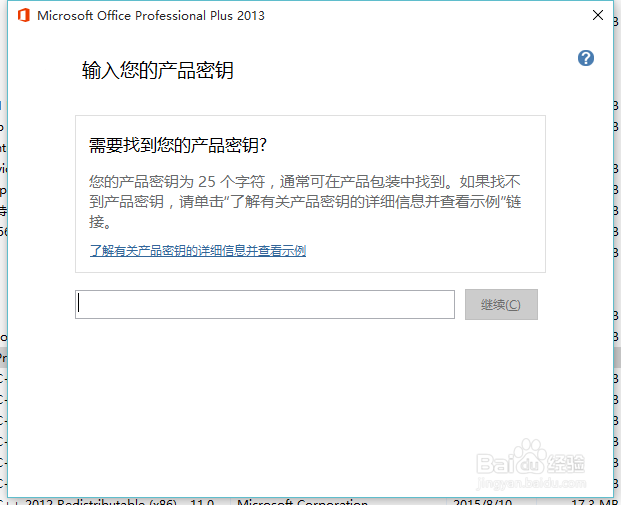Image resolution: width=621 pixels, height=505 pixels.
Task: Open the blue help question mark icon
Action: [585, 58]
